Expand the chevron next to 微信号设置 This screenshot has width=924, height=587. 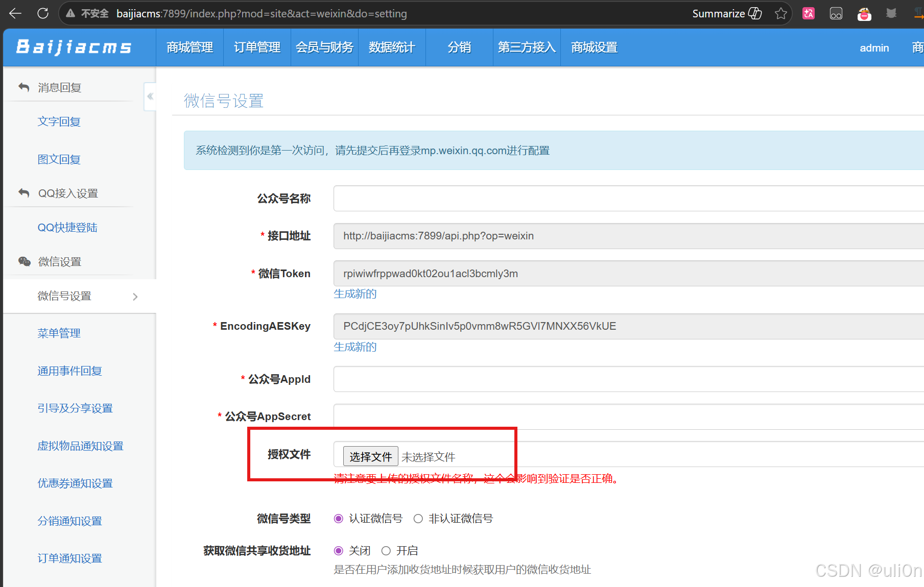(x=135, y=297)
